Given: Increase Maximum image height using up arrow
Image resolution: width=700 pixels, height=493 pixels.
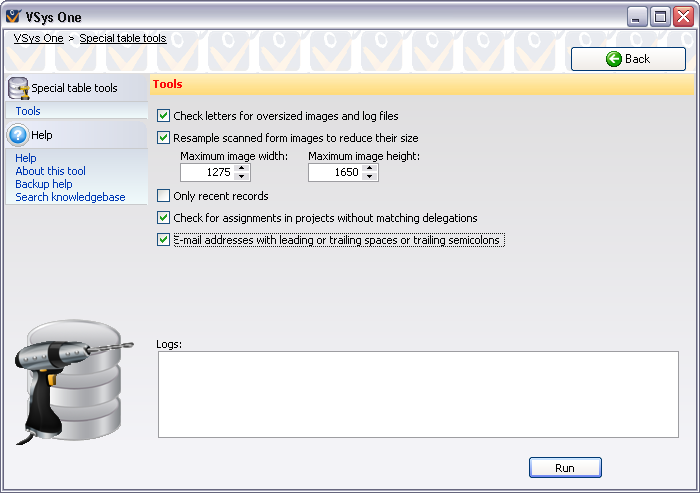Looking at the screenshot, I should point(370,168).
